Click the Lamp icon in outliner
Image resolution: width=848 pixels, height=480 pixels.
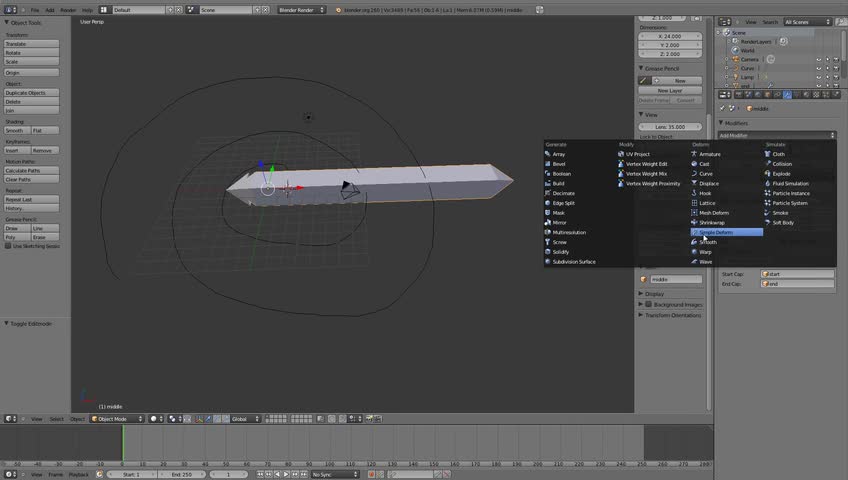(735, 77)
